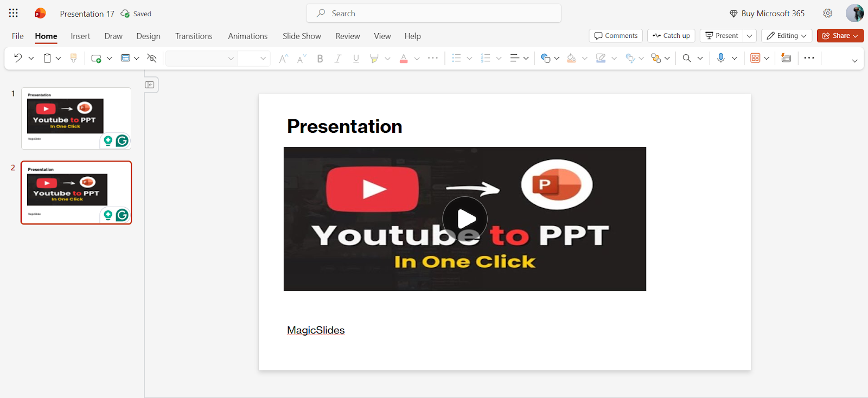
Task: Start Dictate with the microphone icon
Action: pos(721,58)
